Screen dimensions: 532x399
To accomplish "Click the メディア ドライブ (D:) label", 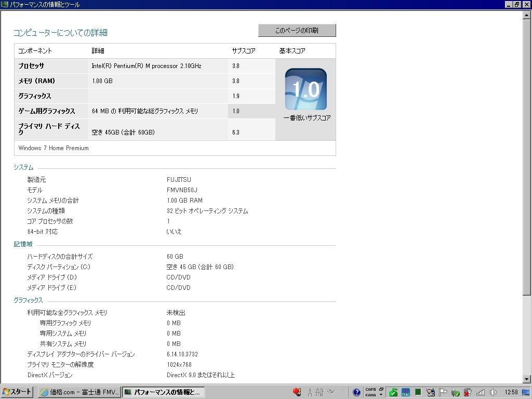I will click(x=52, y=277).
